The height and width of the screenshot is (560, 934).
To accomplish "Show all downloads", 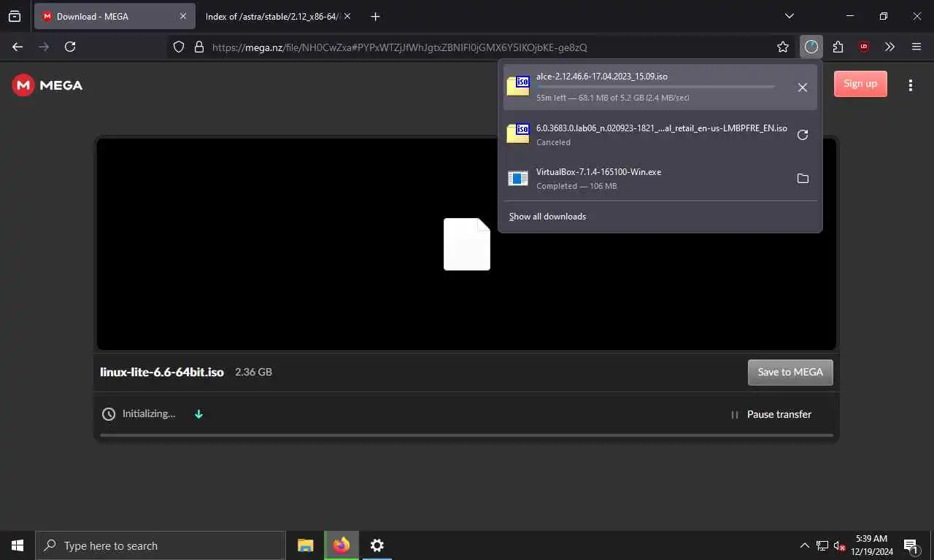I will pyautogui.click(x=547, y=217).
